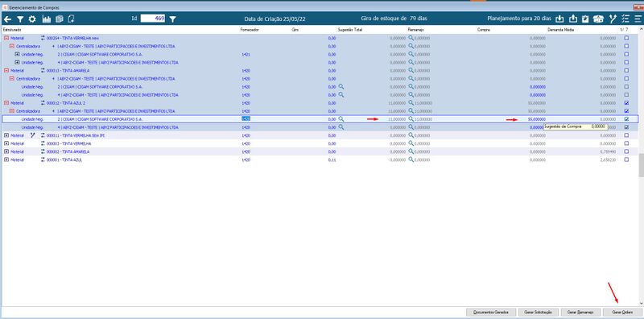The width and height of the screenshot is (644, 319).
Task: Expand the 000003 TINTA VERMELHA material node
Action: pyautogui.click(x=6, y=143)
